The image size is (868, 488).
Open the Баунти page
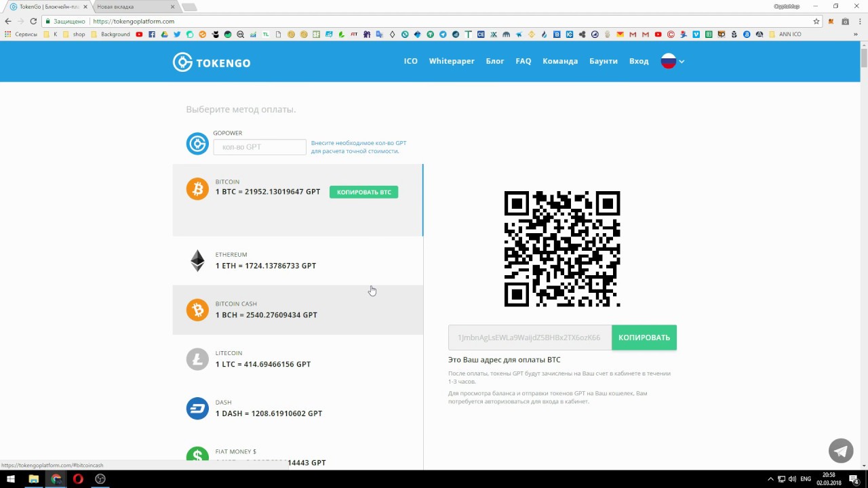pos(604,61)
